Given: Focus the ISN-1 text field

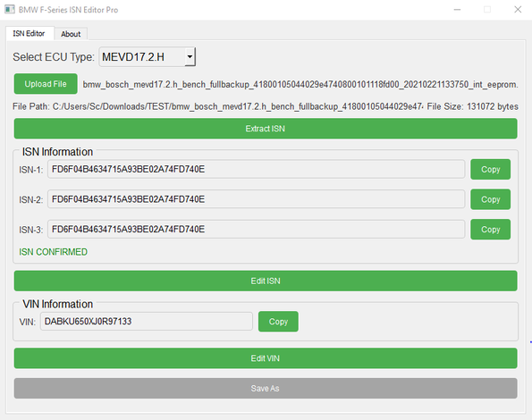Looking at the screenshot, I should tap(256, 169).
